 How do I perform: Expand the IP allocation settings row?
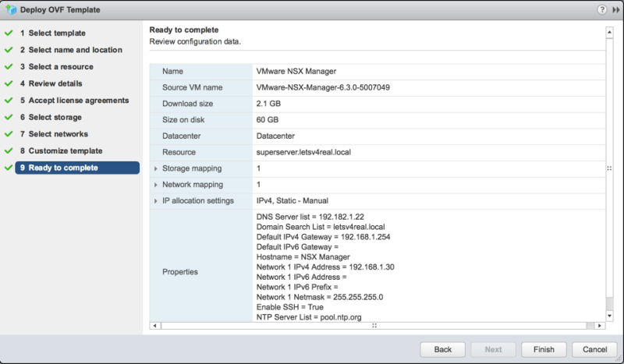point(156,202)
